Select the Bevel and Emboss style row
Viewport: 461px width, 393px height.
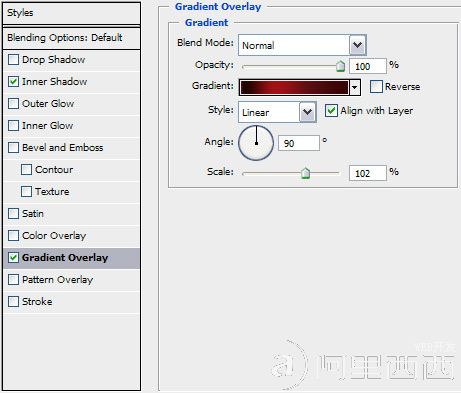coord(71,148)
